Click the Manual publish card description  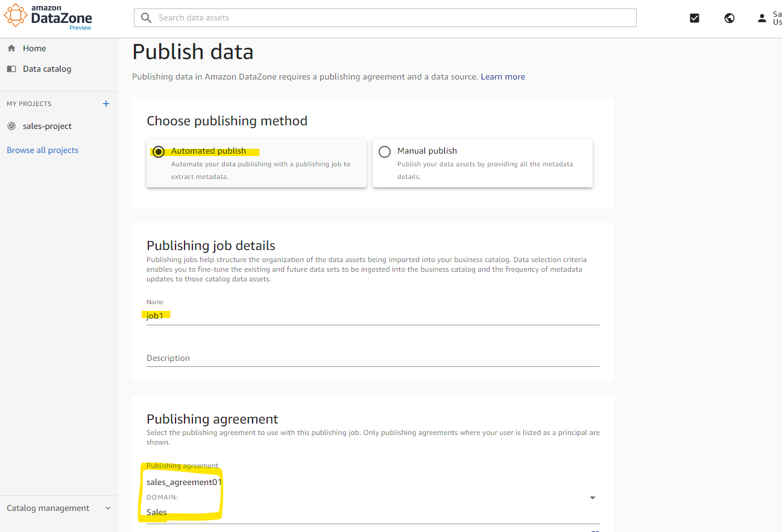point(485,171)
